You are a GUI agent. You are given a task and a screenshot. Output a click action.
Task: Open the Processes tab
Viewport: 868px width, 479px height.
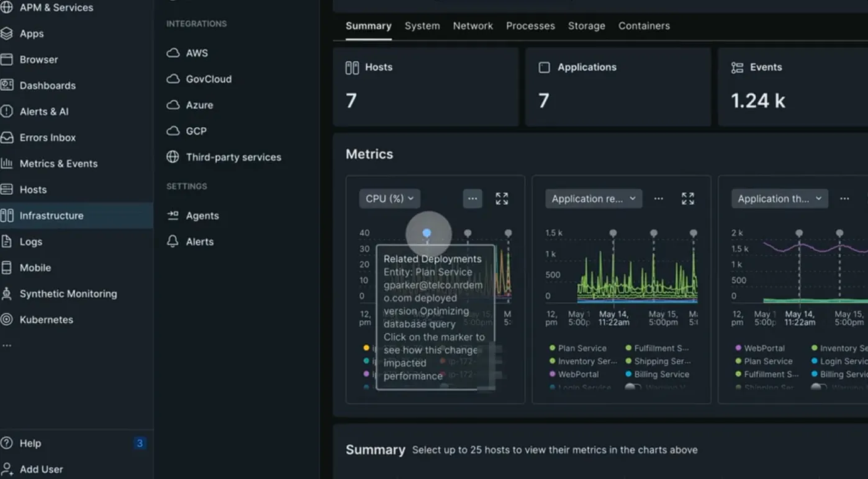[530, 26]
